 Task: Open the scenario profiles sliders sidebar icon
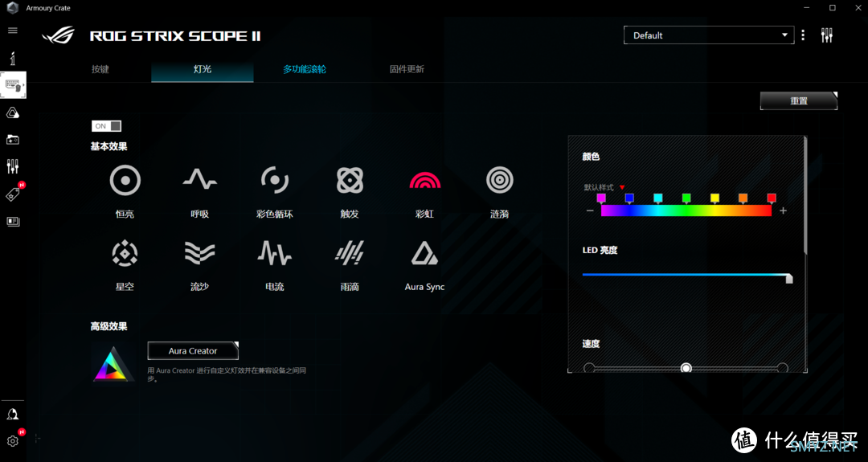click(x=13, y=166)
